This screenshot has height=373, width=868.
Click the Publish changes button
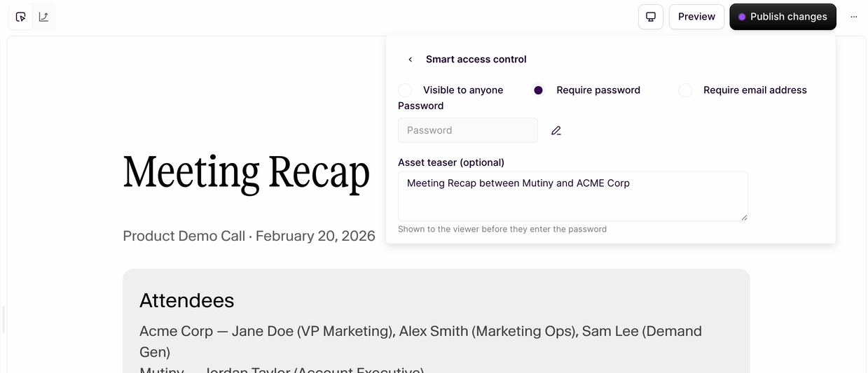pyautogui.click(x=783, y=17)
